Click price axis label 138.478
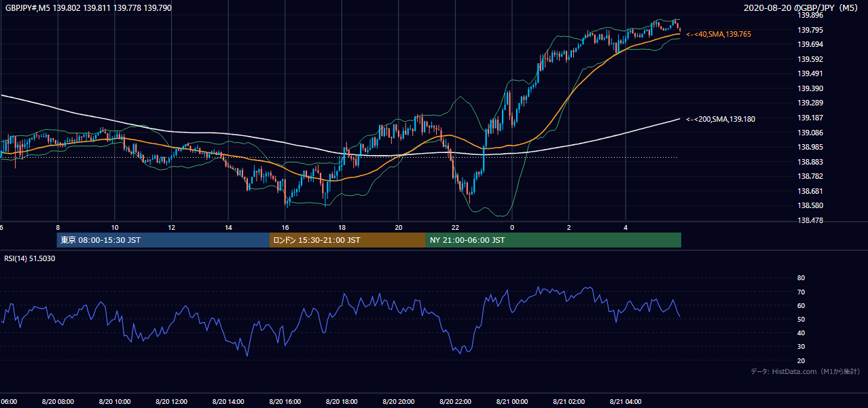The width and height of the screenshot is (868, 408). click(x=810, y=220)
